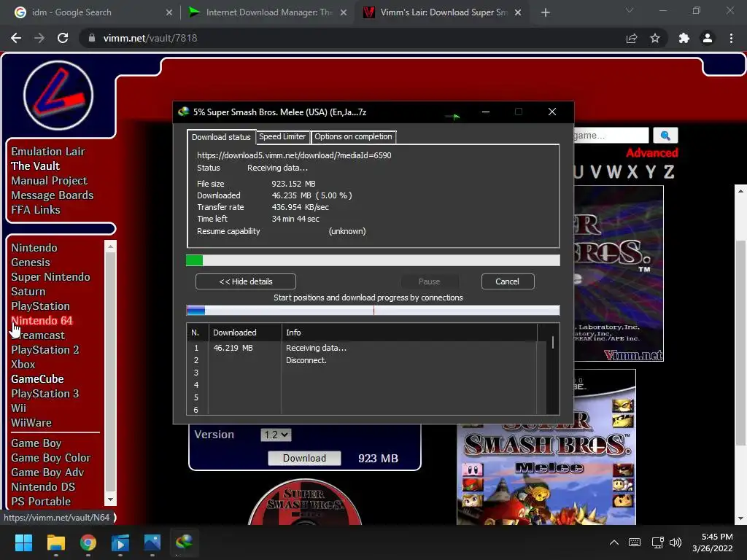Show hidden system tray icons
The image size is (747, 560).
[614, 542]
